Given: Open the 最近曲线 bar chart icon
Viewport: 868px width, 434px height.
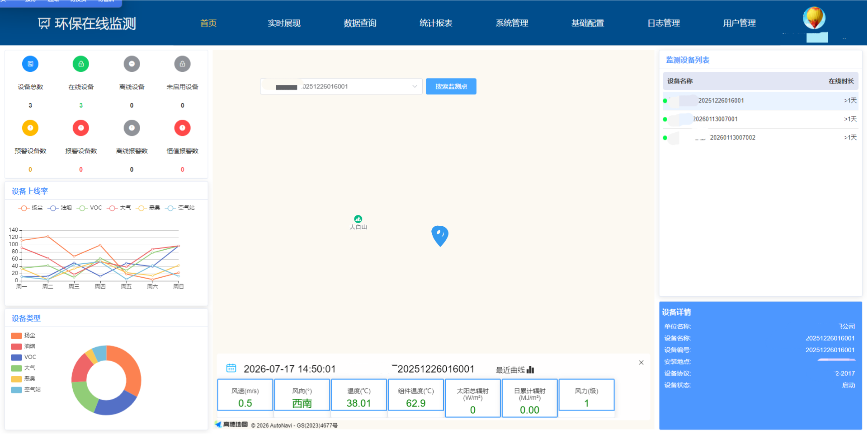Looking at the screenshot, I should click(530, 370).
